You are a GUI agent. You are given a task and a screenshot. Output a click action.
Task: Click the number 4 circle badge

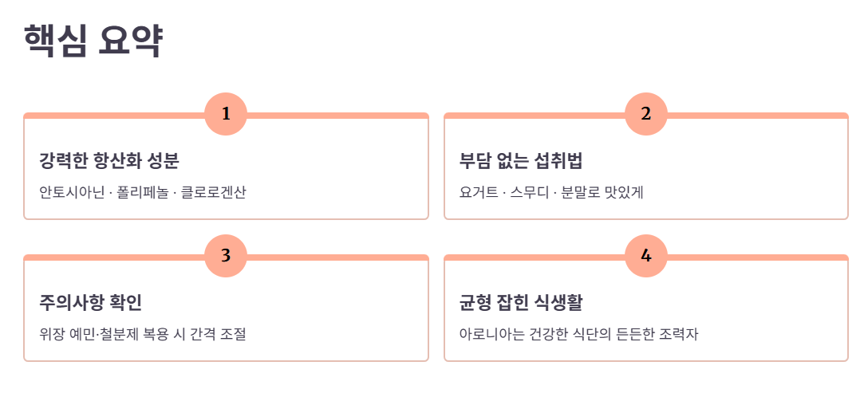(646, 256)
